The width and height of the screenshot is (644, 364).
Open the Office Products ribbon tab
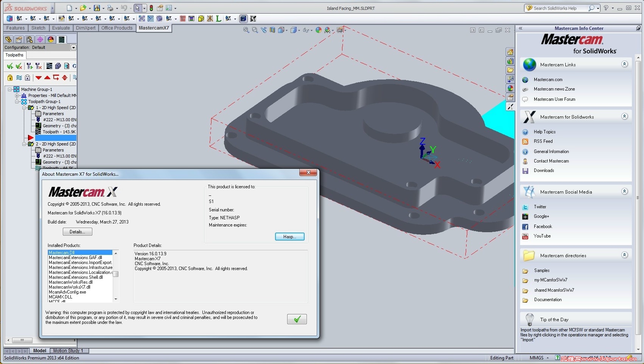point(117,28)
